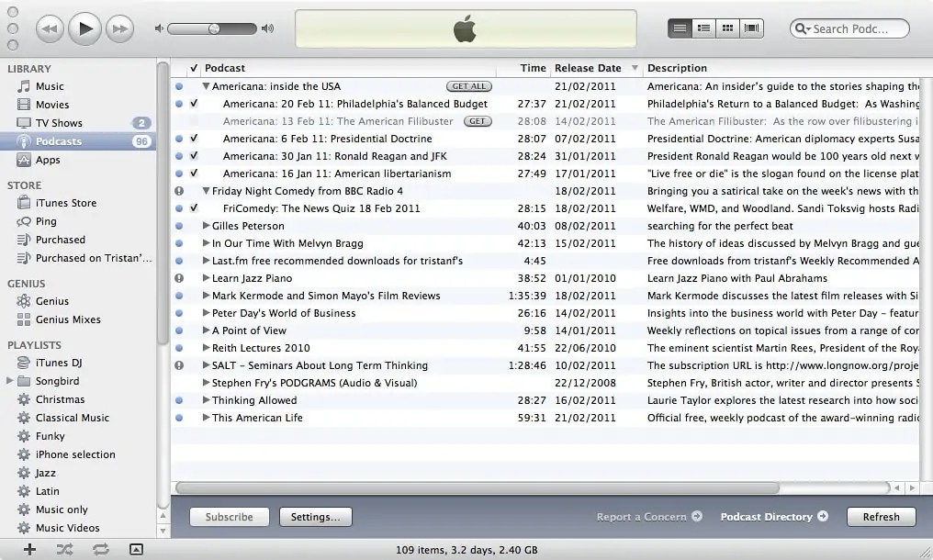Viewport: 933px width, 560px height.
Task: Click the low volume speaker icon
Action: pos(159,28)
